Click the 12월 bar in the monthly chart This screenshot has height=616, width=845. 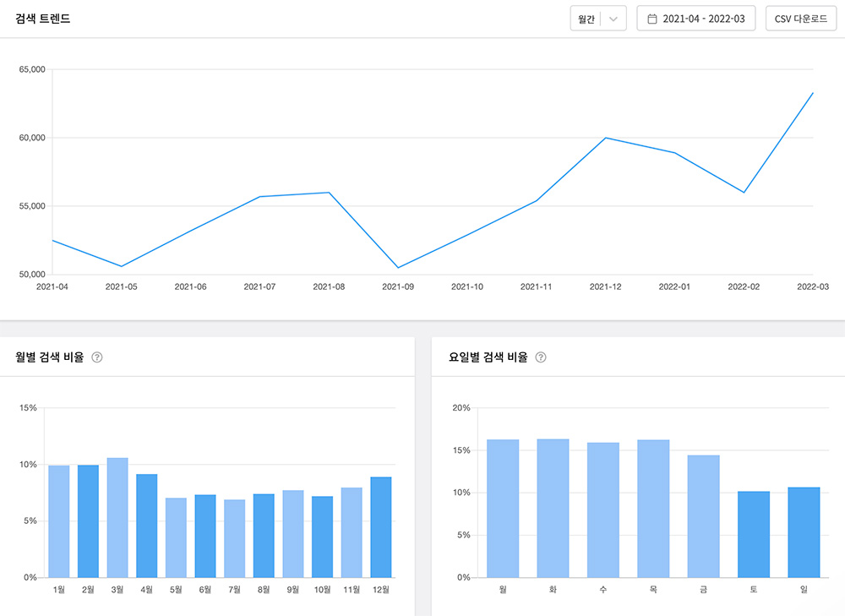(x=381, y=527)
